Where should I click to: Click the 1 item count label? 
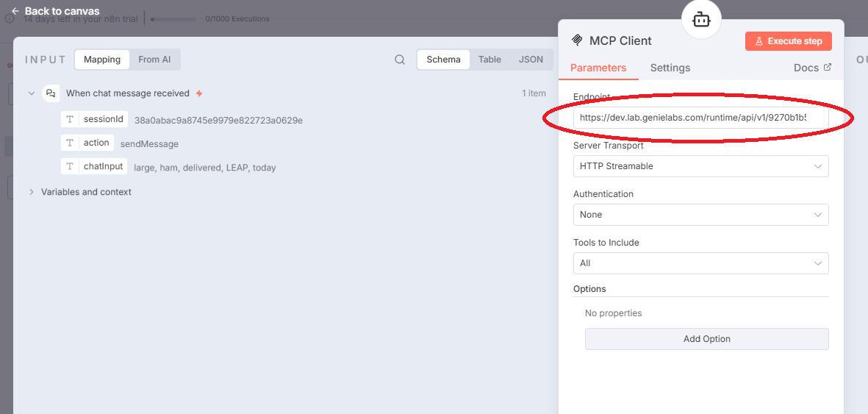coord(534,93)
